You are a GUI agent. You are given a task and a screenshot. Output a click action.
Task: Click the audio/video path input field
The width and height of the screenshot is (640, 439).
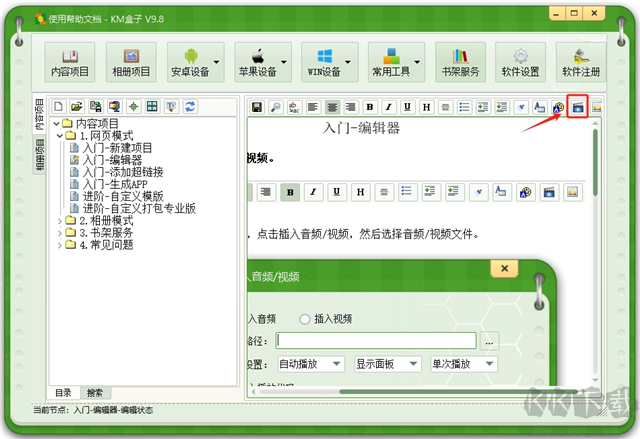pos(376,340)
